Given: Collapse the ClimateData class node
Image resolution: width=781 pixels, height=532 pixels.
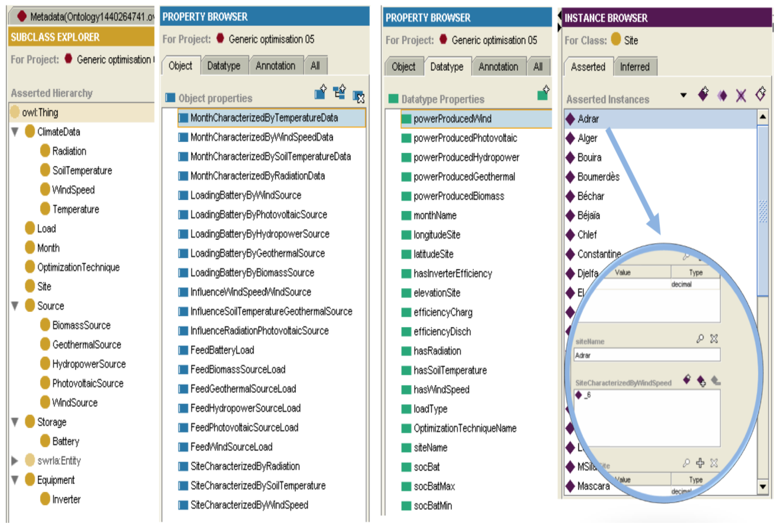Looking at the screenshot, I should point(15,132).
